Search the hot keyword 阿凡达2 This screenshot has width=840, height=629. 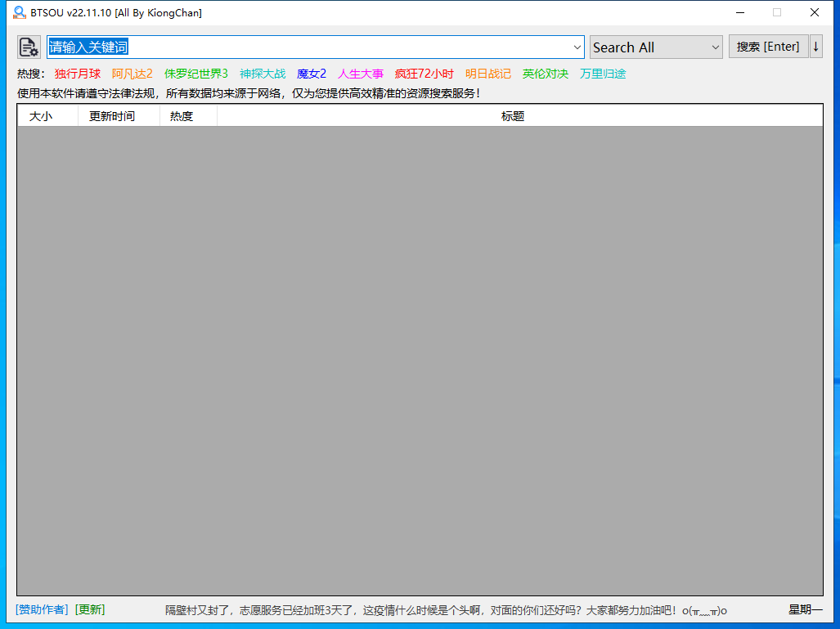point(133,73)
